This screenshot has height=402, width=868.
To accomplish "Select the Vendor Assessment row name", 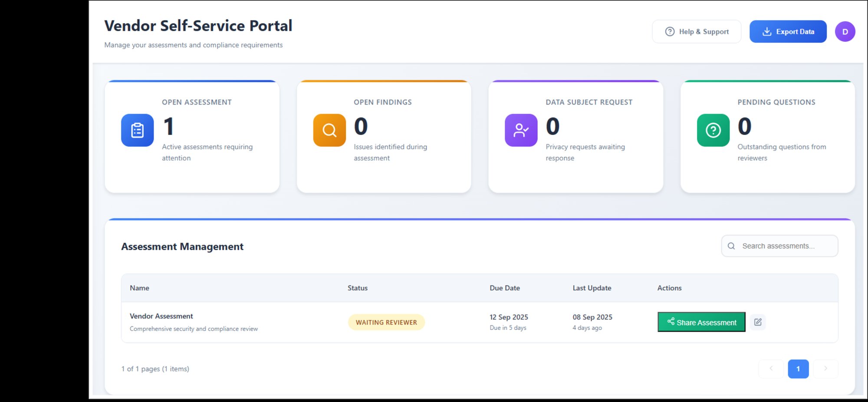I will [161, 316].
